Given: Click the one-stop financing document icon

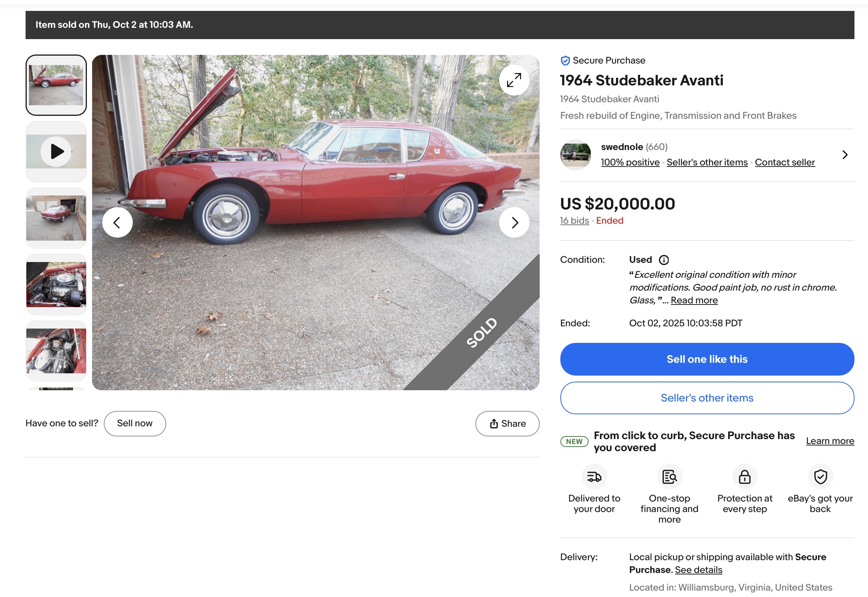Looking at the screenshot, I should coord(669,477).
